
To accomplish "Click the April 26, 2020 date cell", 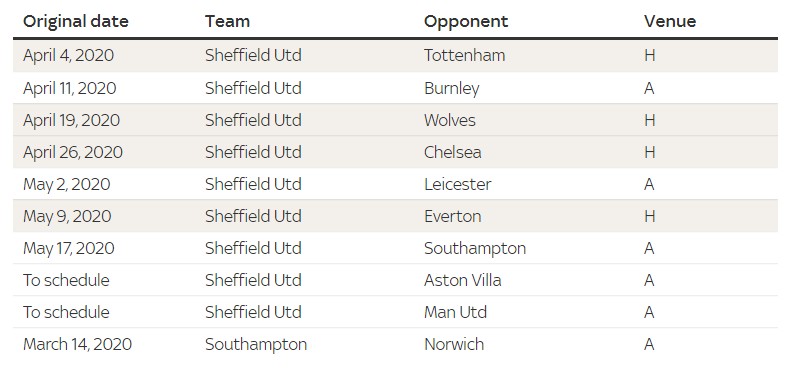I will pyautogui.click(x=73, y=152).
